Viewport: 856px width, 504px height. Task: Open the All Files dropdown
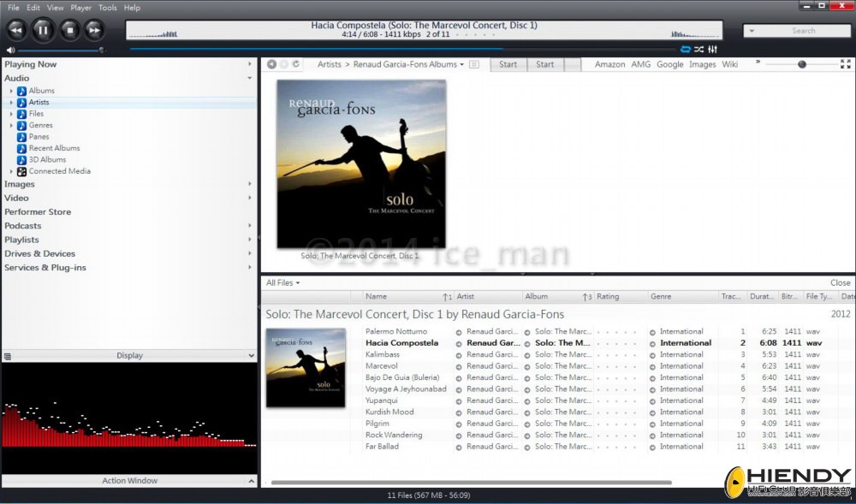(x=282, y=283)
